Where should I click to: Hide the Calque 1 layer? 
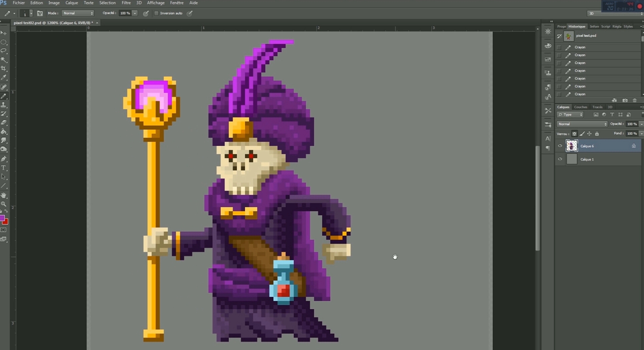click(560, 159)
